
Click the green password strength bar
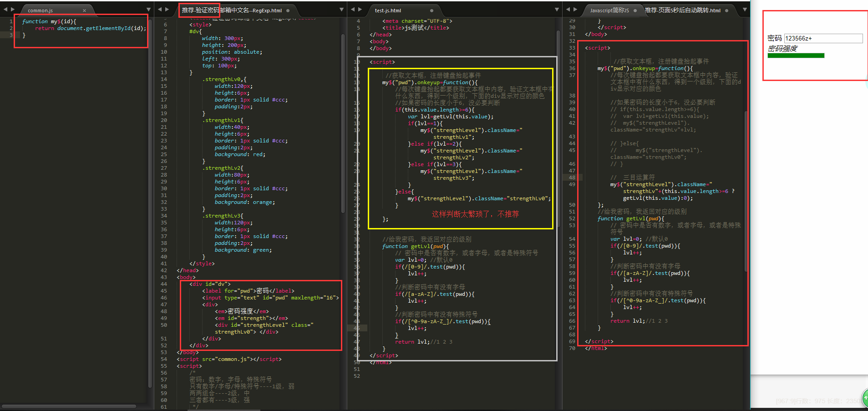point(796,55)
